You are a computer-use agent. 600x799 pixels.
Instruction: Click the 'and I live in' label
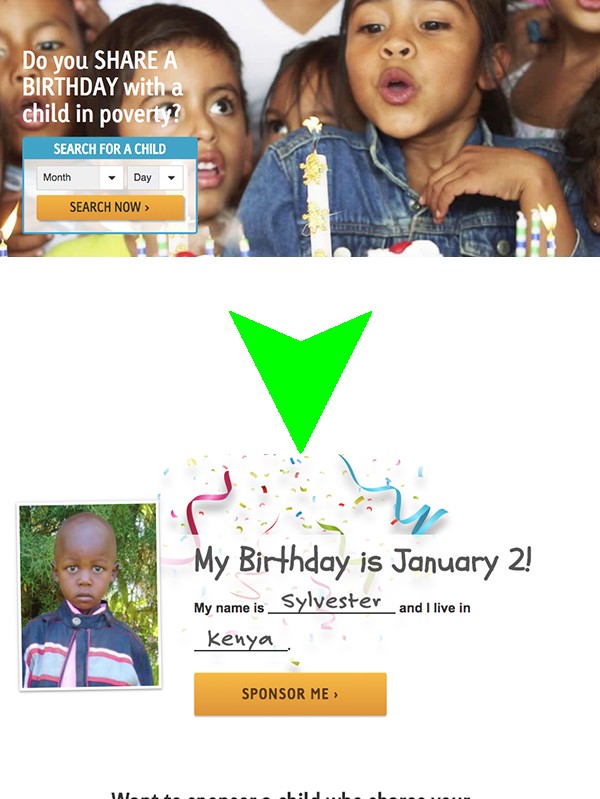tap(435, 608)
